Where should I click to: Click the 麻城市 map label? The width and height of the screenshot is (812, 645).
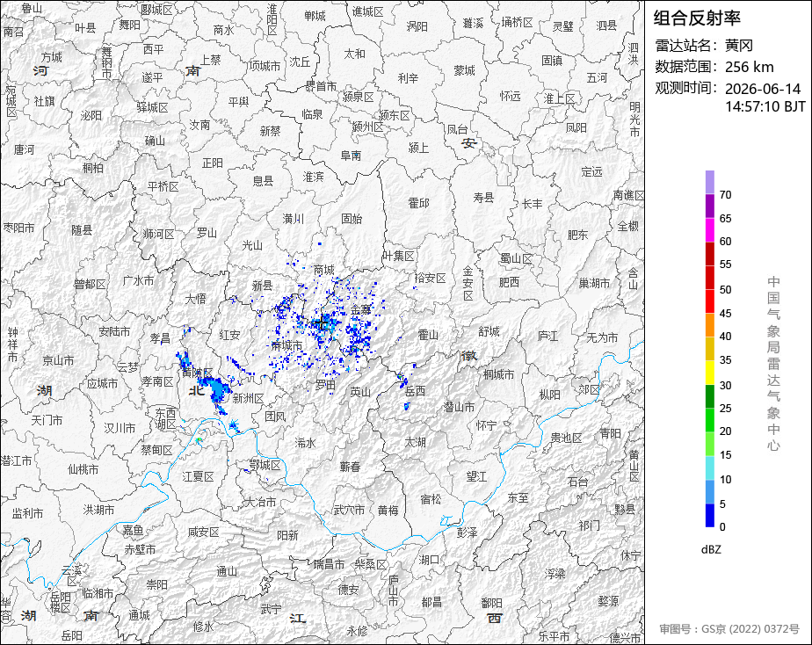286,346
